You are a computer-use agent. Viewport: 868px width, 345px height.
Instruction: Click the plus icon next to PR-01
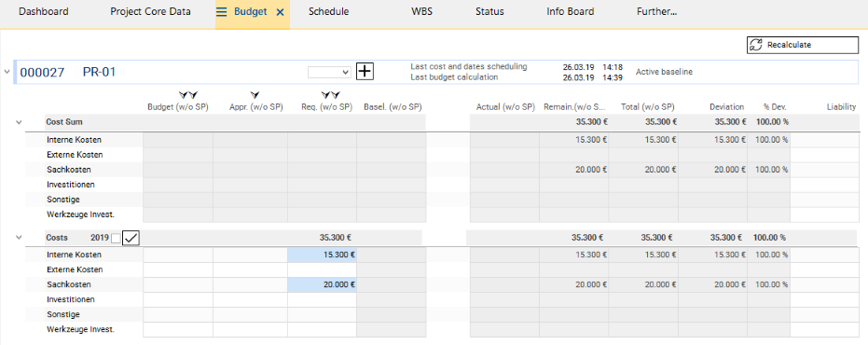coord(365,72)
